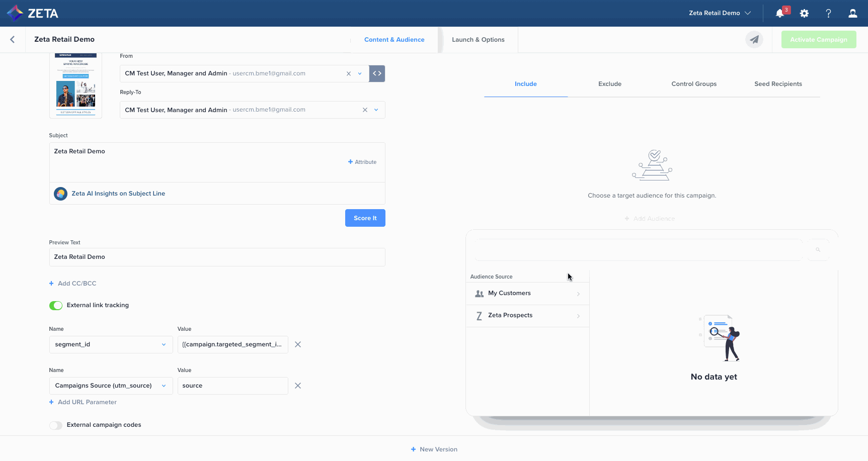The image size is (868, 461).
Task: Open the help question mark
Action: [828, 14]
